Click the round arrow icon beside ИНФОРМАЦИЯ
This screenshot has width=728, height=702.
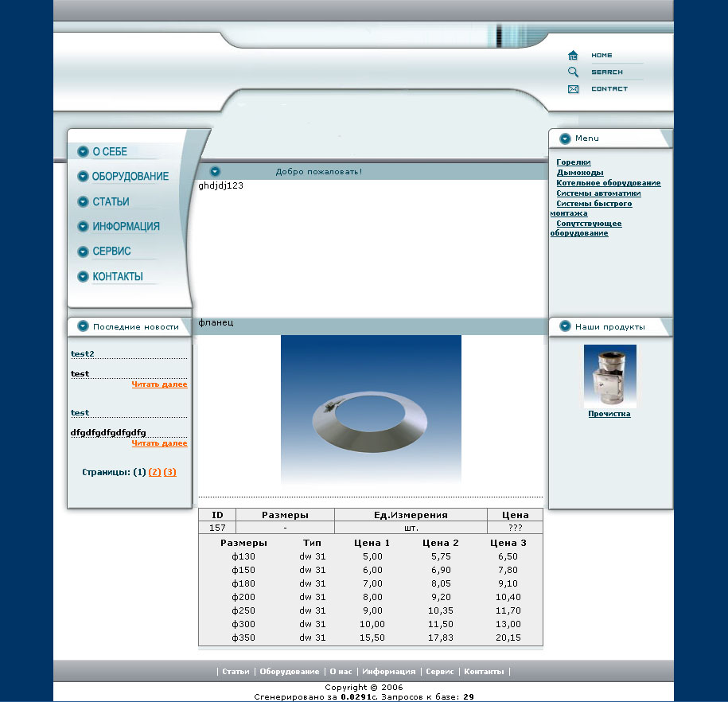(x=83, y=226)
